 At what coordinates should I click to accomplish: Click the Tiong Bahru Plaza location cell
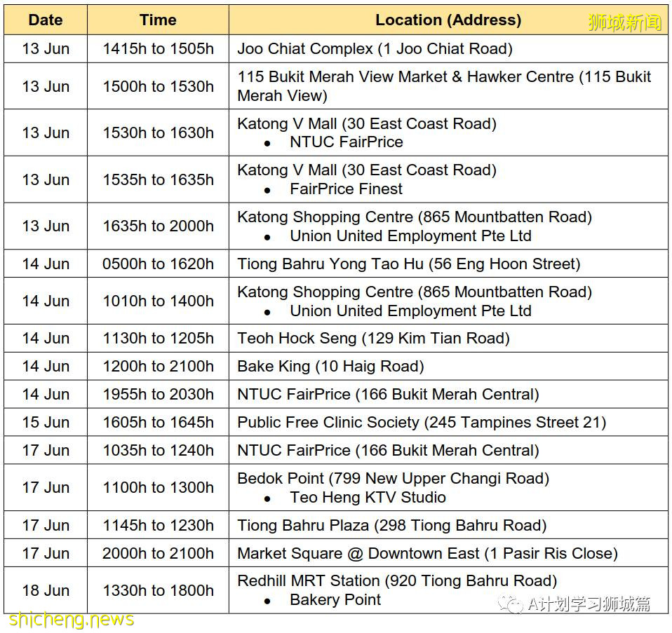point(391,526)
